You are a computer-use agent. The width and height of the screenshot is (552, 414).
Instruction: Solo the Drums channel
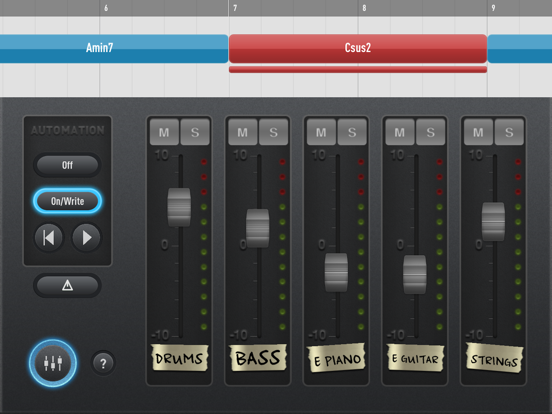[195, 132]
